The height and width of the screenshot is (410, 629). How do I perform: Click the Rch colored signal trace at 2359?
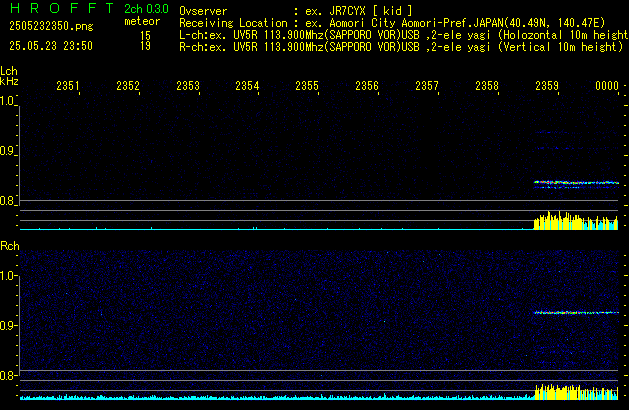click(576, 313)
